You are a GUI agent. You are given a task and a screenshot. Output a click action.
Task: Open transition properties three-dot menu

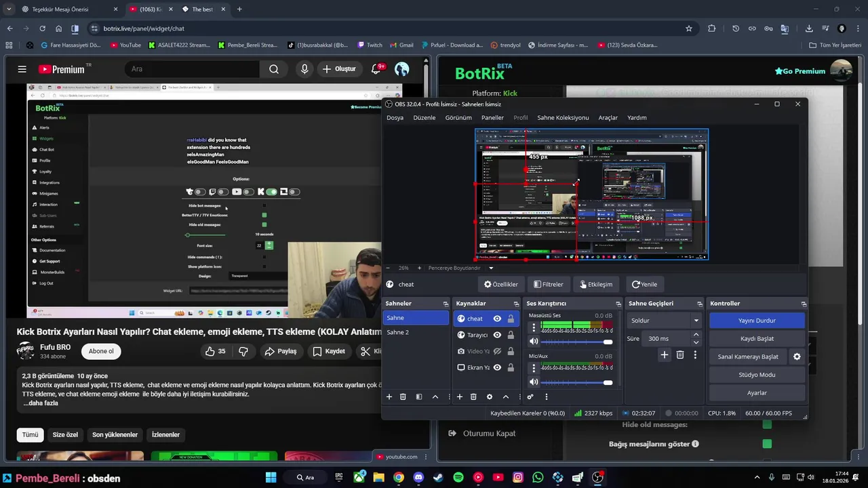click(x=695, y=354)
